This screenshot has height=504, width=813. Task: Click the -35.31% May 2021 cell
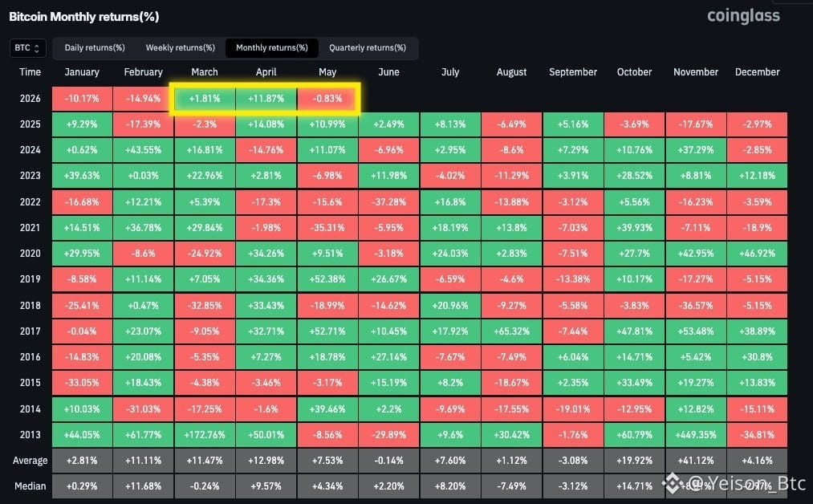click(327, 228)
